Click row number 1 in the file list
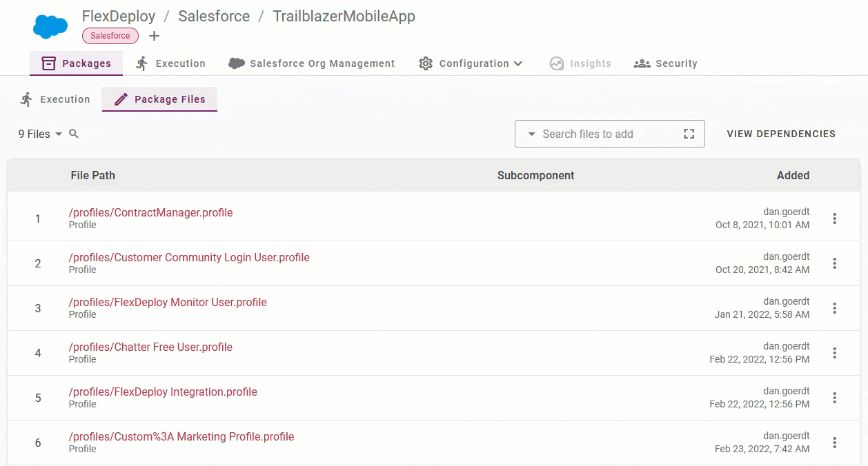The width and height of the screenshot is (868, 466). 38,219
